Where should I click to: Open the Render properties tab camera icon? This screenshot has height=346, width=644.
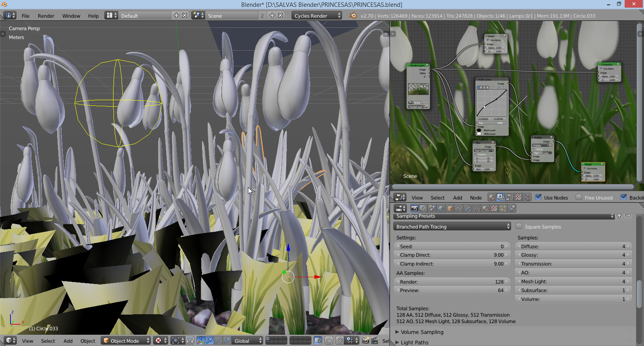pos(414,208)
